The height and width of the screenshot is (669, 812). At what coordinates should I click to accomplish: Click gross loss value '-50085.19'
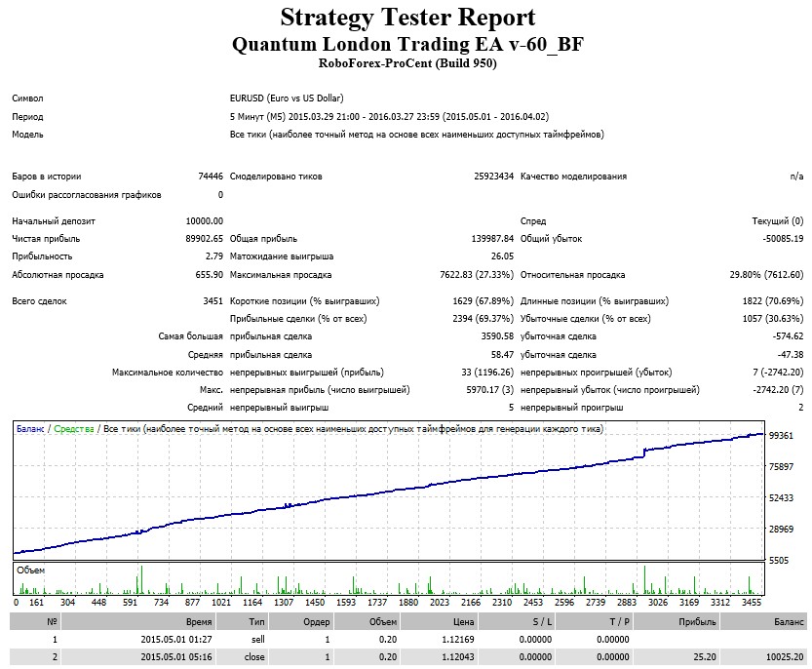click(783, 239)
